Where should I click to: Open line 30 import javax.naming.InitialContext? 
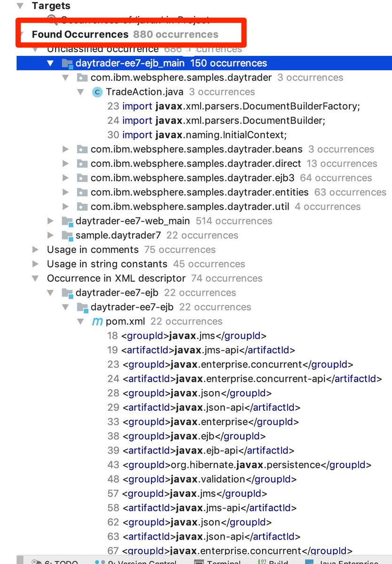(x=197, y=135)
